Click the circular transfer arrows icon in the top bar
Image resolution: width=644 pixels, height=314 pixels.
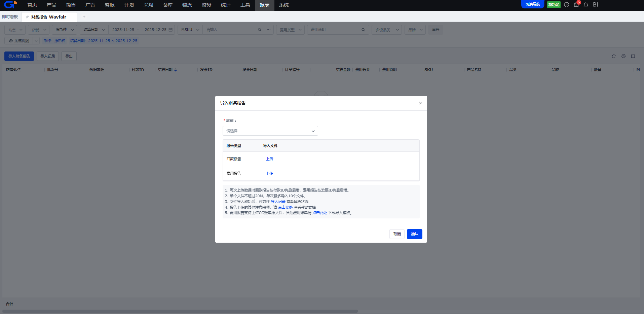point(567,5)
